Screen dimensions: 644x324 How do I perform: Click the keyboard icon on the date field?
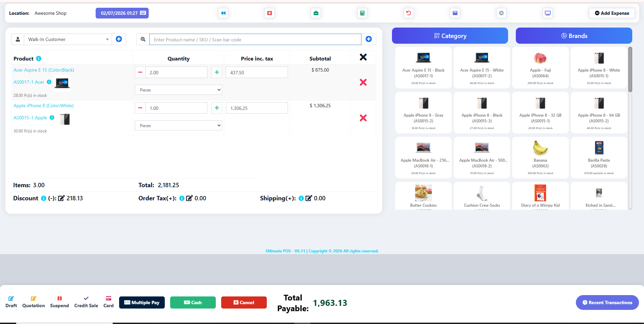(143, 13)
